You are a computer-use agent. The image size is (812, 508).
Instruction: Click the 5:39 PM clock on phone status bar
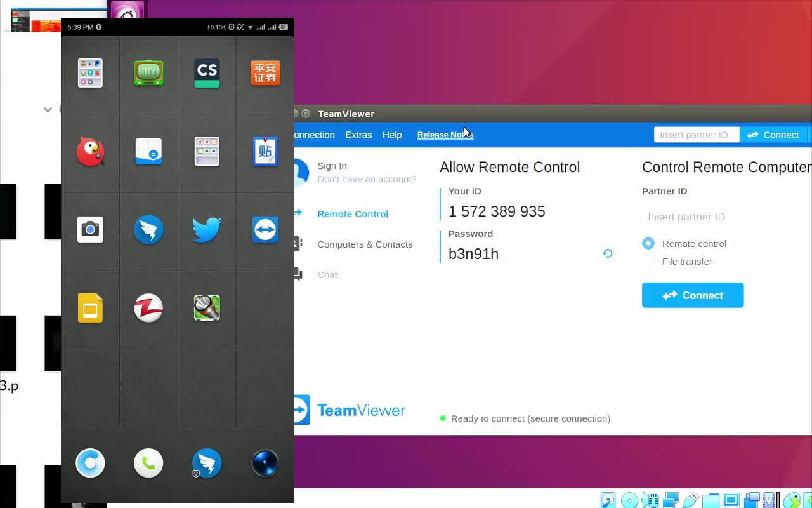tap(80, 27)
